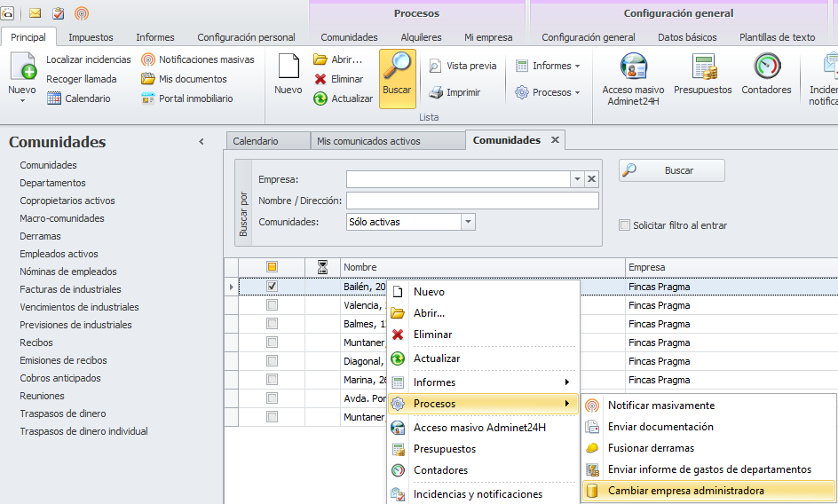Close the Comunidades tab

[x=555, y=140]
